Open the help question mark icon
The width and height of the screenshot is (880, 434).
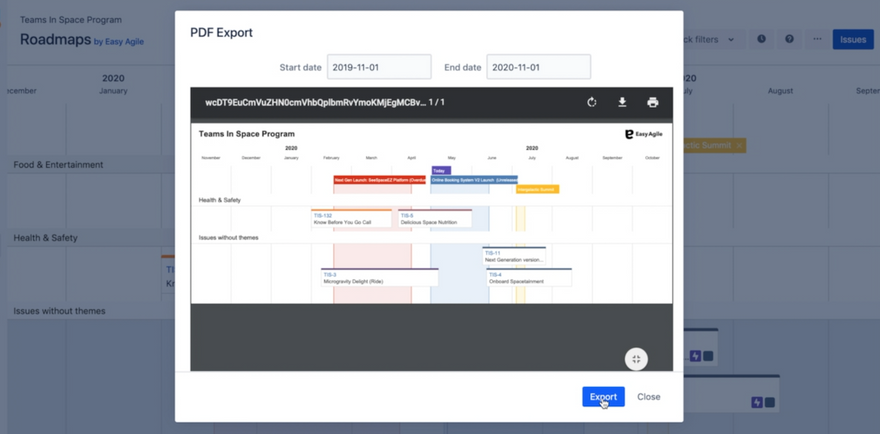click(x=789, y=39)
